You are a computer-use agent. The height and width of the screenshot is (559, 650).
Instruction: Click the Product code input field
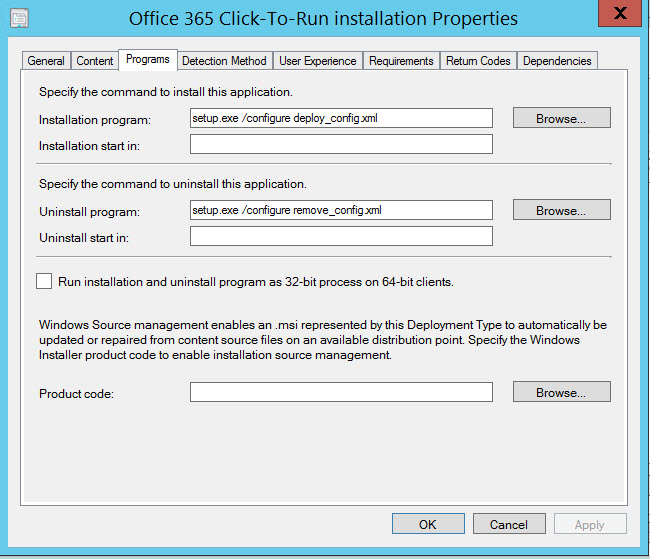[x=341, y=392]
